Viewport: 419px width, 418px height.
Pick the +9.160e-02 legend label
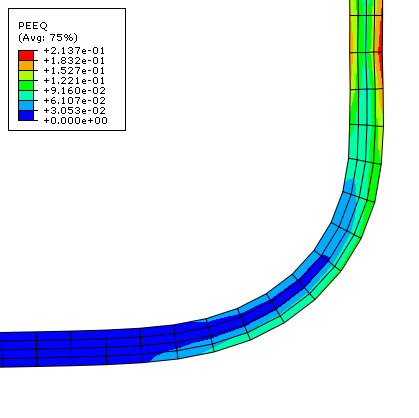(75, 91)
